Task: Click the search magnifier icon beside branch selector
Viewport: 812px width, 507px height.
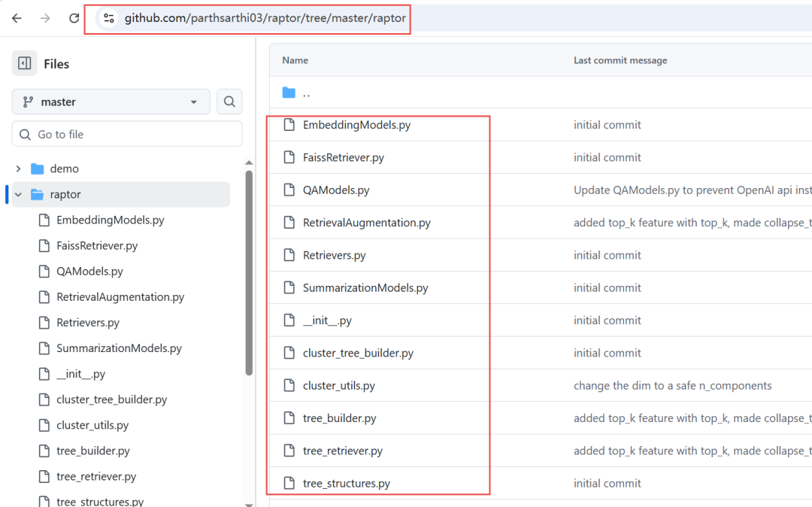Action: pyautogui.click(x=229, y=102)
